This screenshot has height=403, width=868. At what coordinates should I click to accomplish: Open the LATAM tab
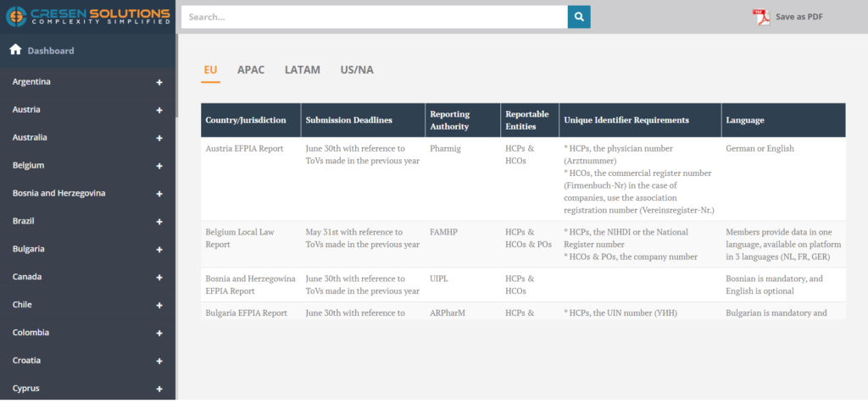click(x=303, y=69)
